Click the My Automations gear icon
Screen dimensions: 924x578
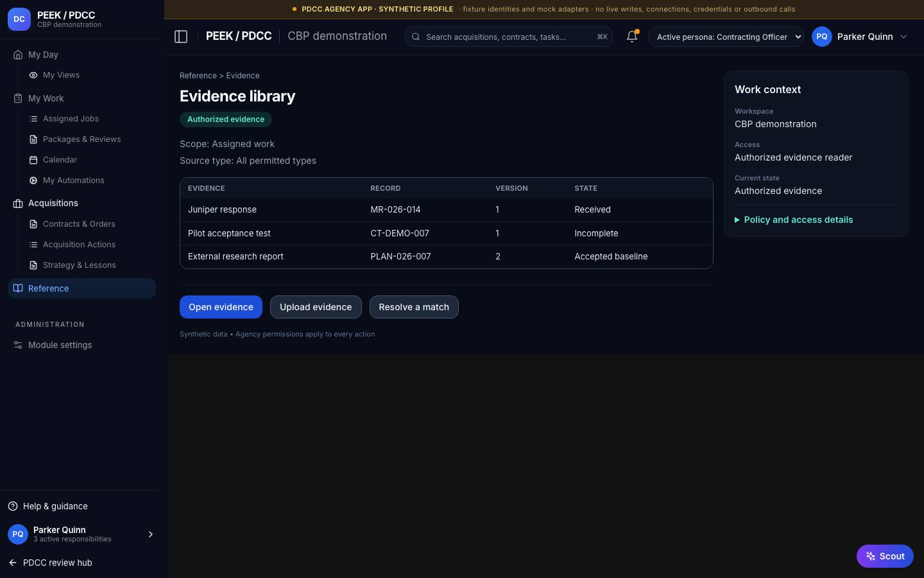33,180
